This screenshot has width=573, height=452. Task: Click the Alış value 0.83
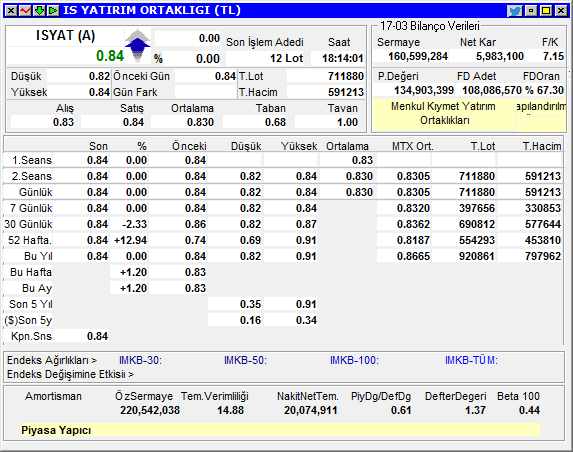click(x=63, y=122)
